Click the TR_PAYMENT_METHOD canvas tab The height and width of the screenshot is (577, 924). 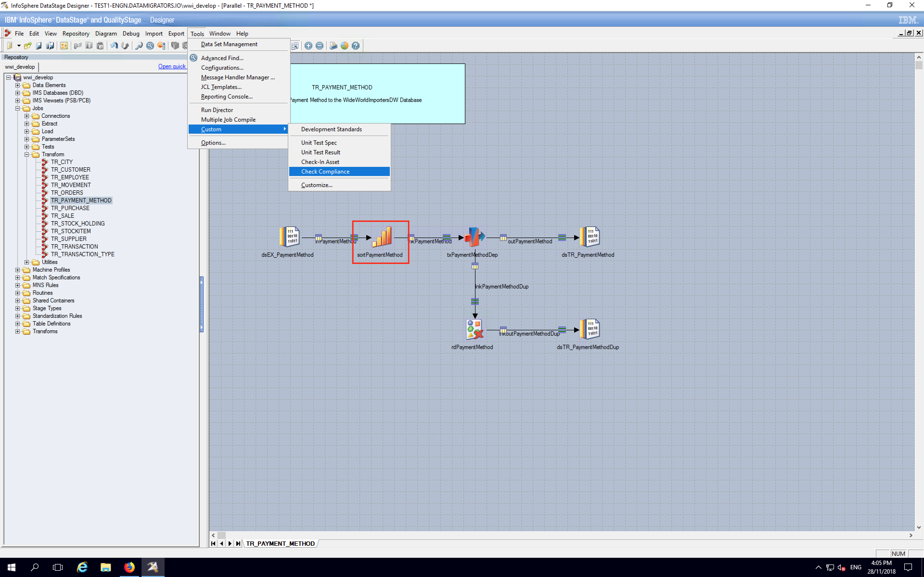coord(280,543)
